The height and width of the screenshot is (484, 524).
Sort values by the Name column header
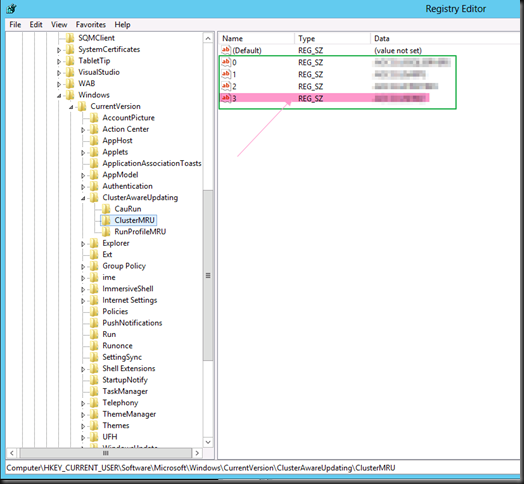coord(256,38)
